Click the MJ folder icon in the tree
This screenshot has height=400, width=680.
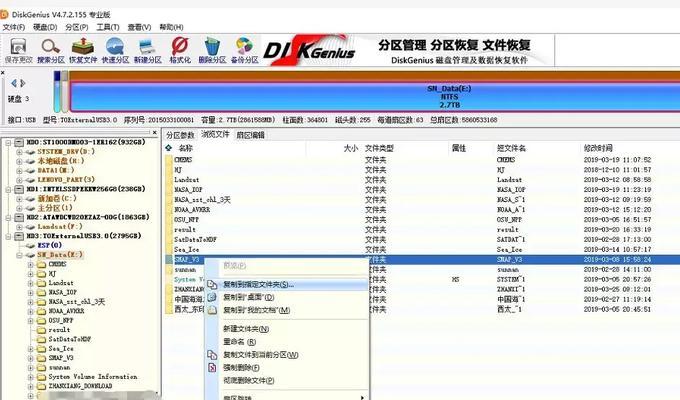pos(42,274)
